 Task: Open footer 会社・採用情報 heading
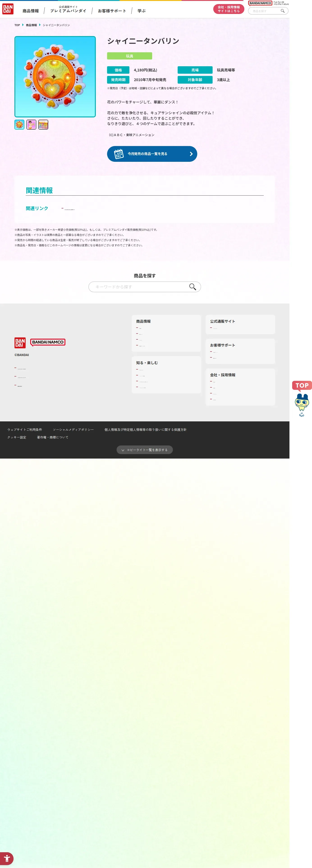tap(223, 375)
